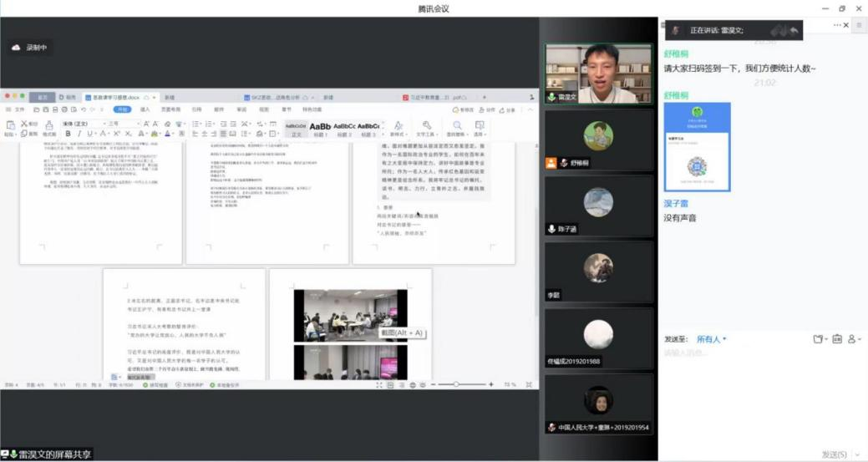868x462 pixels.
Task: Toggle bold formatting in WPS toolbar
Action: pyautogui.click(x=69, y=134)
